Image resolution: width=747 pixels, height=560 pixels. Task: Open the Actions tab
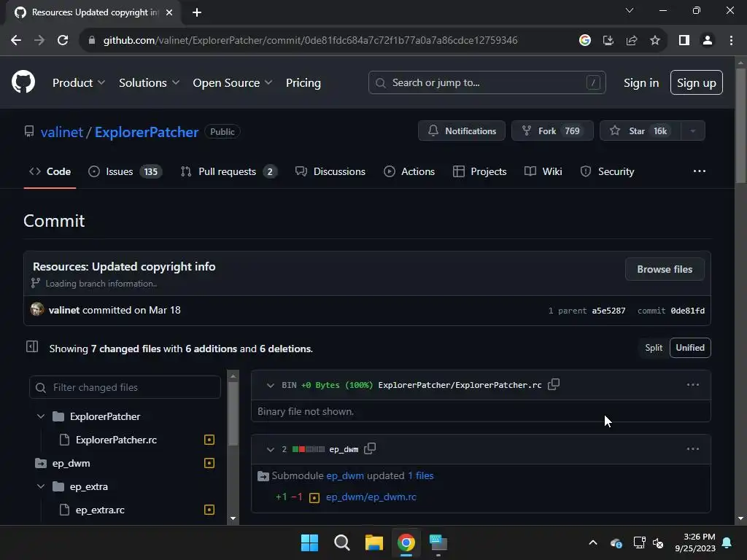coord(409,171)
